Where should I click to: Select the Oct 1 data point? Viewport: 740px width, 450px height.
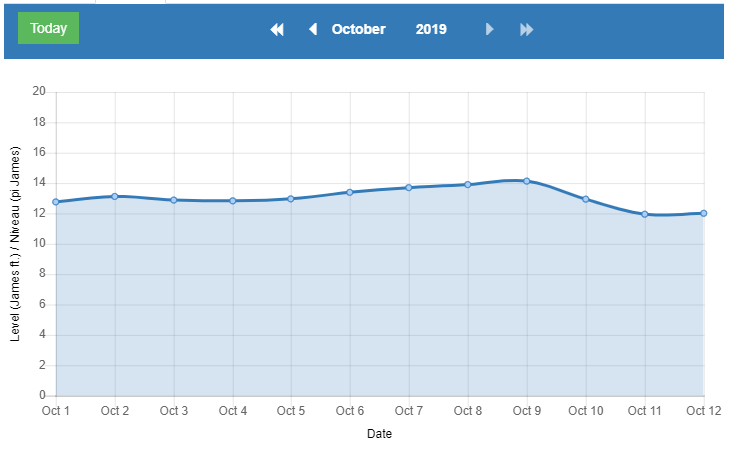click(x=56, y=202)
